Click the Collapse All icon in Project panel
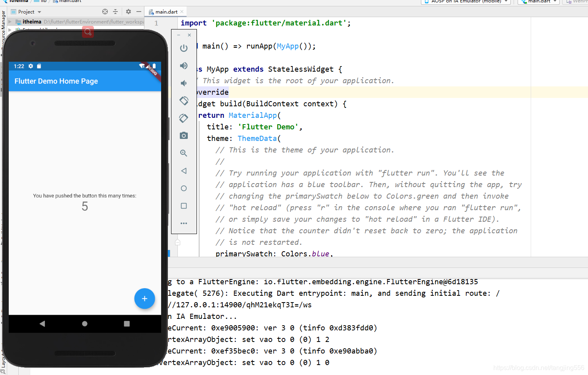This screenshot has height=375, width=588. pos(115,12)
